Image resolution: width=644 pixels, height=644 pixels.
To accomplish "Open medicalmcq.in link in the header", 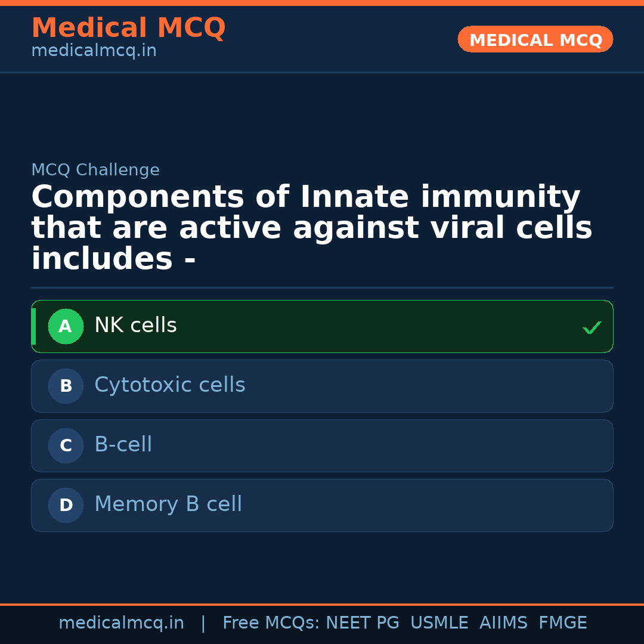I will coord(94,51).
